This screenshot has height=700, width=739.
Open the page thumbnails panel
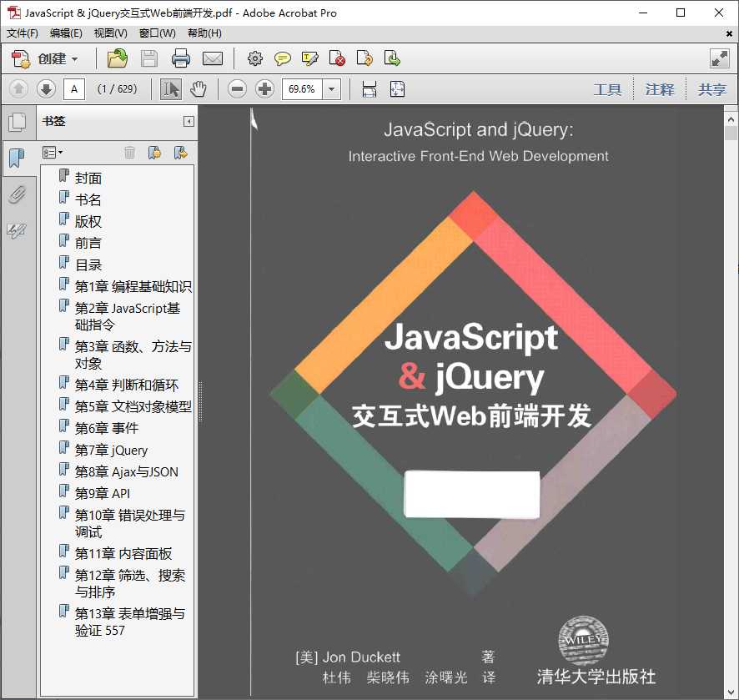tap(18, 123)
